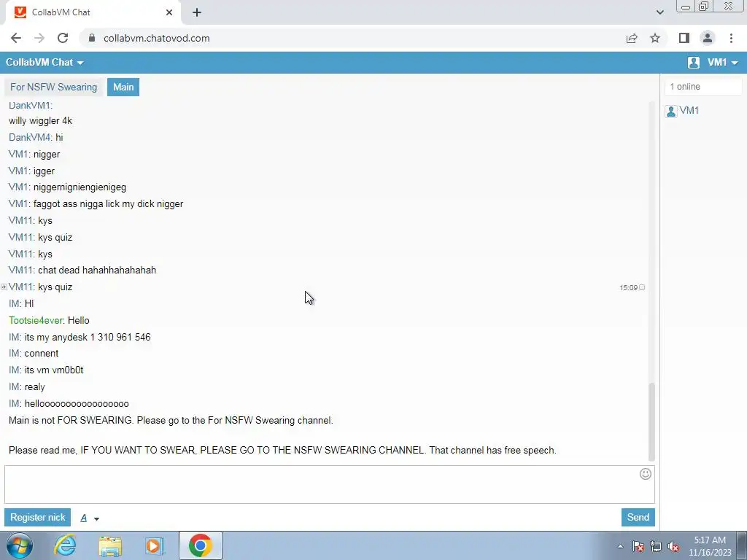Switch to For NSFW Swearing tab
The height and width of the screenshot is (560, 747).
coord(54,87)
